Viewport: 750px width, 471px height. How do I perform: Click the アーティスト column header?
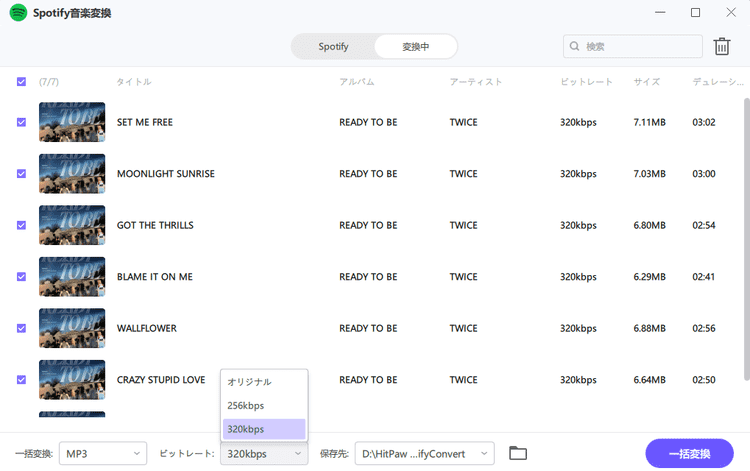[476, 82]
